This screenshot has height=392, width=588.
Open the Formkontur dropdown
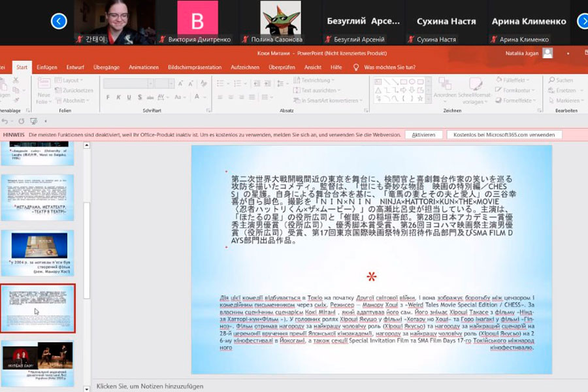coord(514,90)
